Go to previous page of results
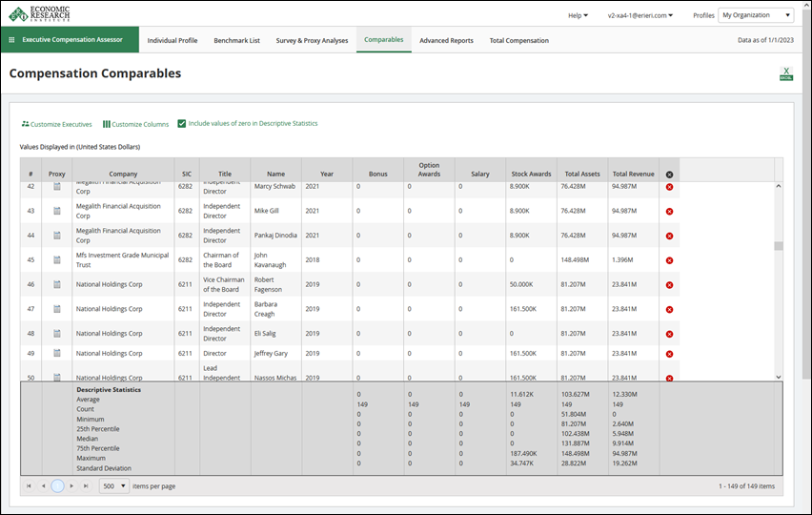812x515 pixels. coord(43,486)
